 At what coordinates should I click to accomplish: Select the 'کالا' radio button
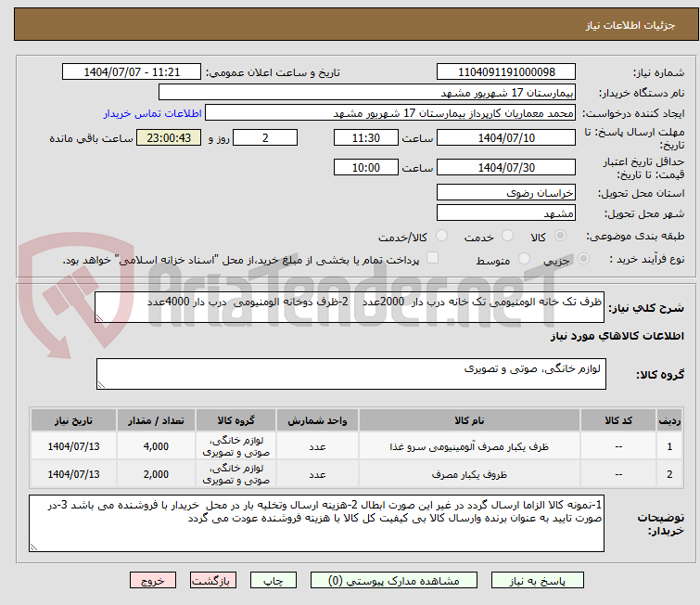coord(558,237)
